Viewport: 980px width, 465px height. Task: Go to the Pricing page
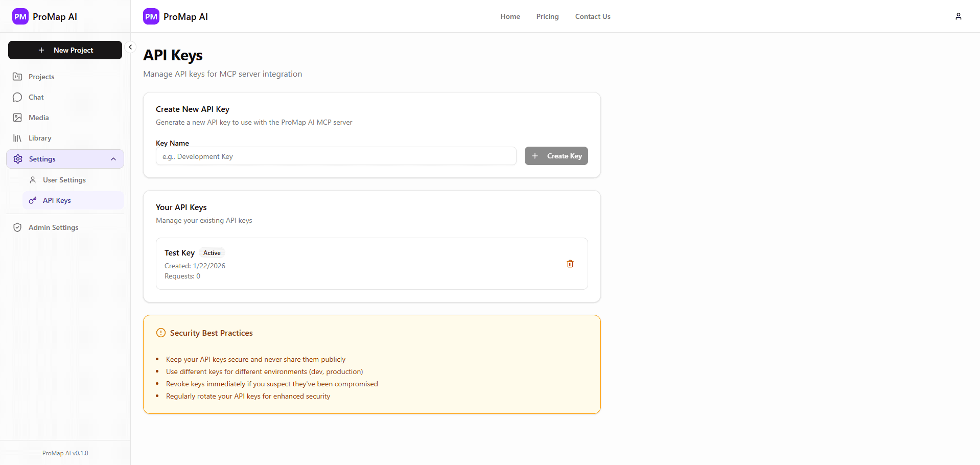[x=547, y=16]
